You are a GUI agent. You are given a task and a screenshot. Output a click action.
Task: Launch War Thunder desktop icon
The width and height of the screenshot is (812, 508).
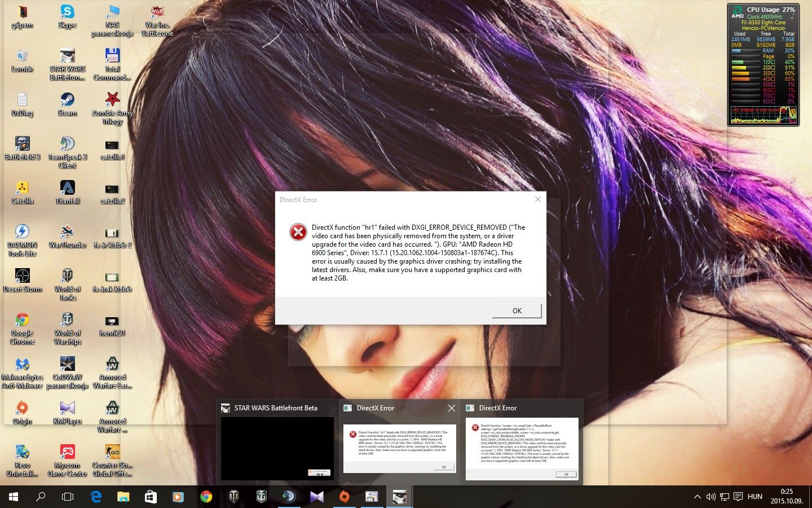[67, 237]
